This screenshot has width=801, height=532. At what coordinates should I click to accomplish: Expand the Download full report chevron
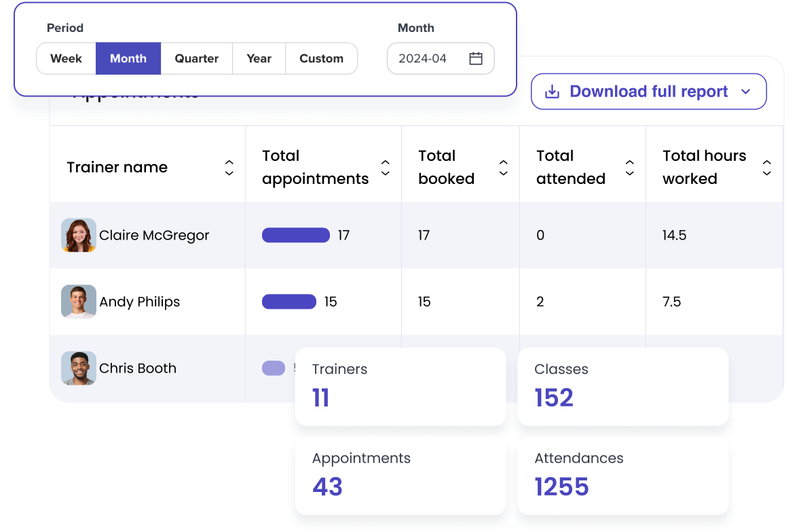click(745, 92)
